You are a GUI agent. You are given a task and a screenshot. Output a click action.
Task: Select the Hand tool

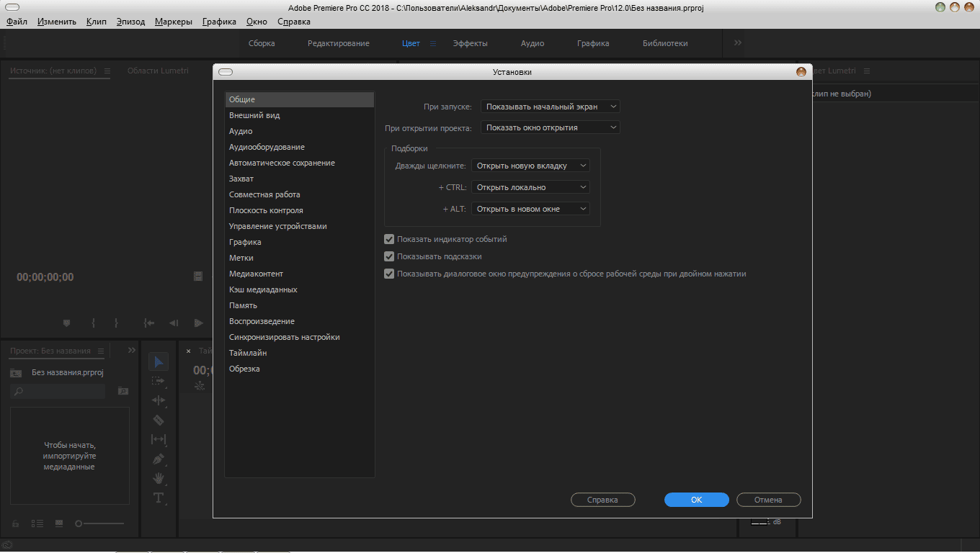click(x=159, y=478)
